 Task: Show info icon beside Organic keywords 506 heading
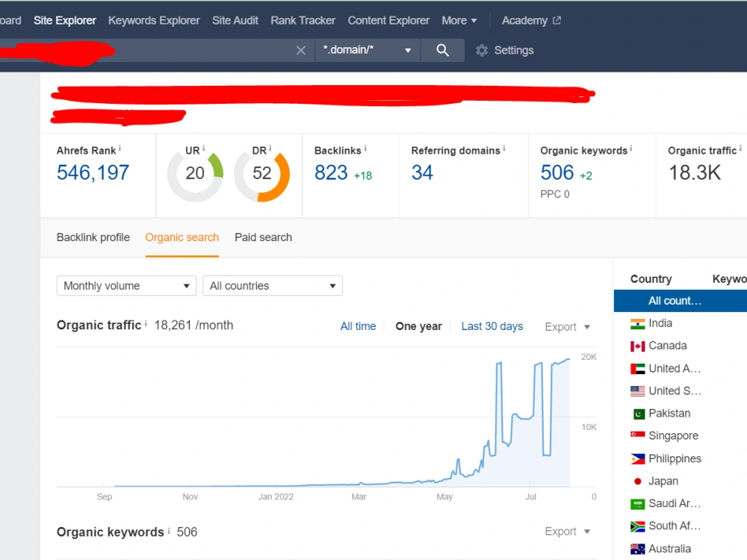(169, 530)
